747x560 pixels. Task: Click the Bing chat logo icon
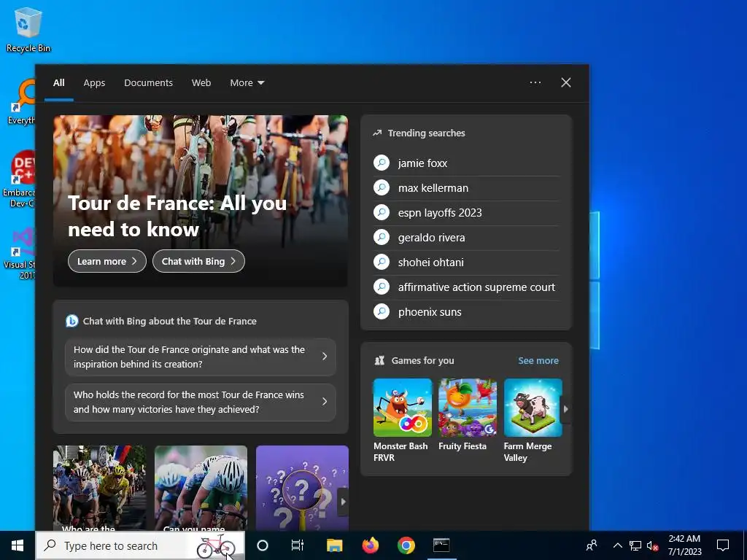click(72, 321)
